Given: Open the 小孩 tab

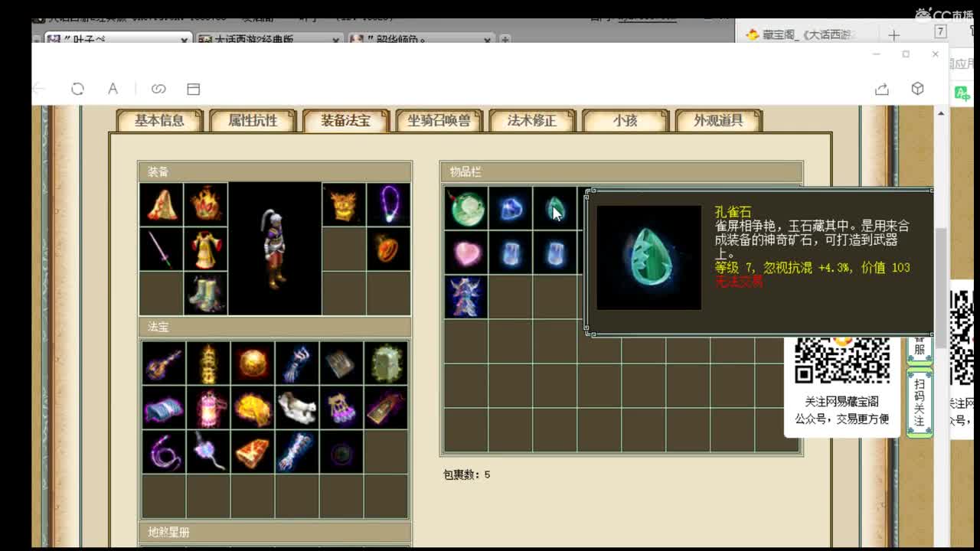Looking at the screenshot, I should [x=625, y=121].
